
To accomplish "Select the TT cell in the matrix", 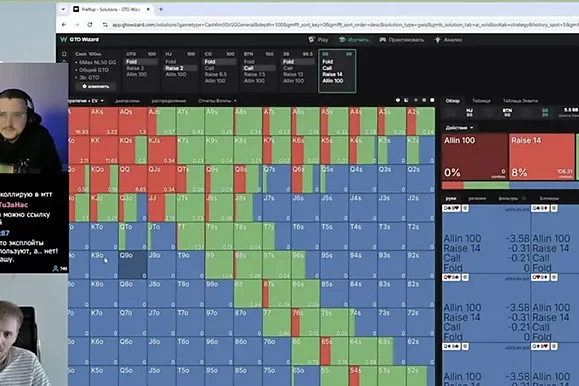I will tap(190, 236).
